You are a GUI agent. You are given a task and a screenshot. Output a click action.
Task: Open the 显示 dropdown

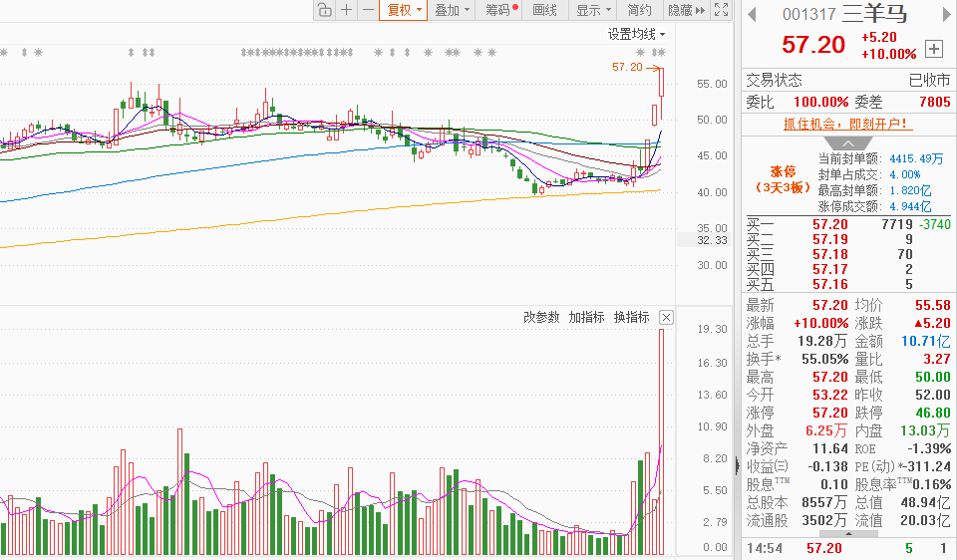(x=592, y=10)
